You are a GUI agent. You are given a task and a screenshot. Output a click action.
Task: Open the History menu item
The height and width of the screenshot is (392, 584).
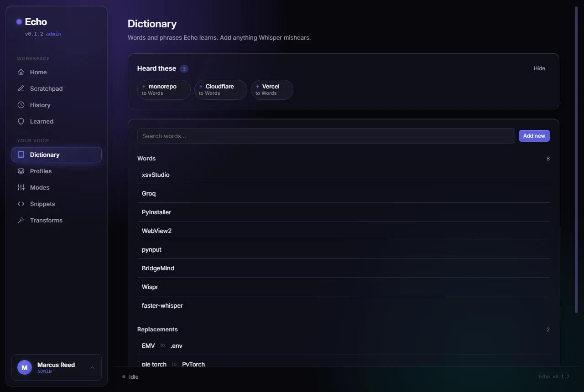[x=57, y=105]
